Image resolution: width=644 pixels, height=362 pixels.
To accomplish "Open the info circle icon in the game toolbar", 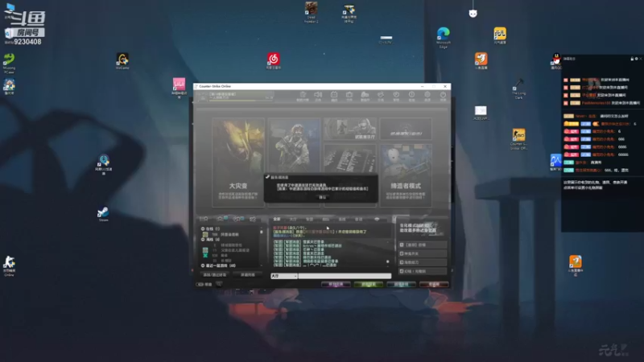I will 411,95.
